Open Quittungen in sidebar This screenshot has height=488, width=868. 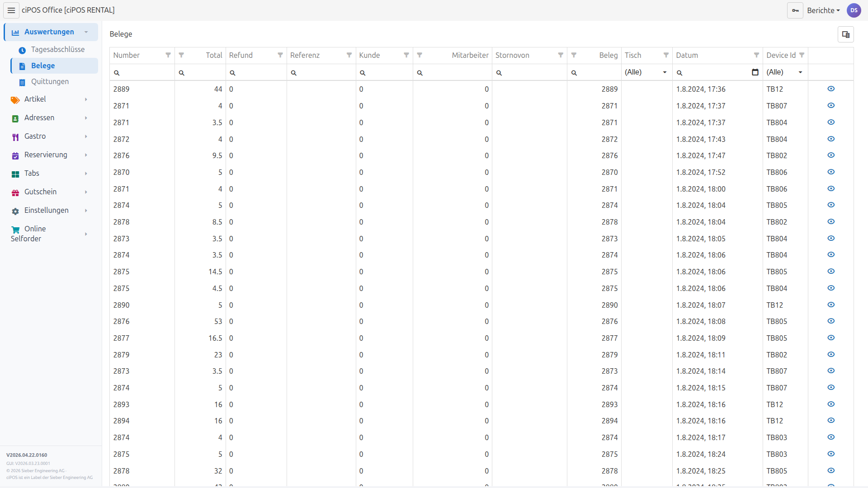point(54,82)
